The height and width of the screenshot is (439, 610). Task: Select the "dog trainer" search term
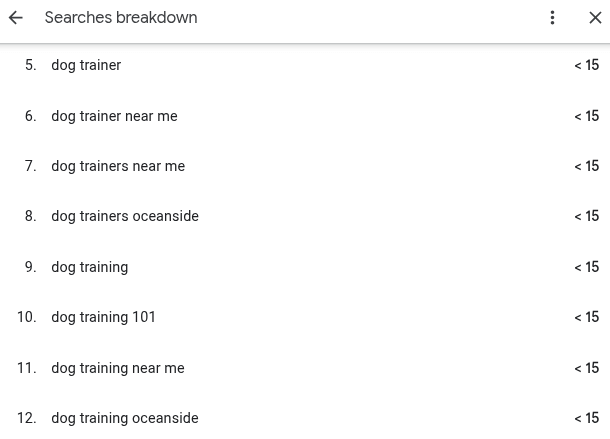[86, 66]
